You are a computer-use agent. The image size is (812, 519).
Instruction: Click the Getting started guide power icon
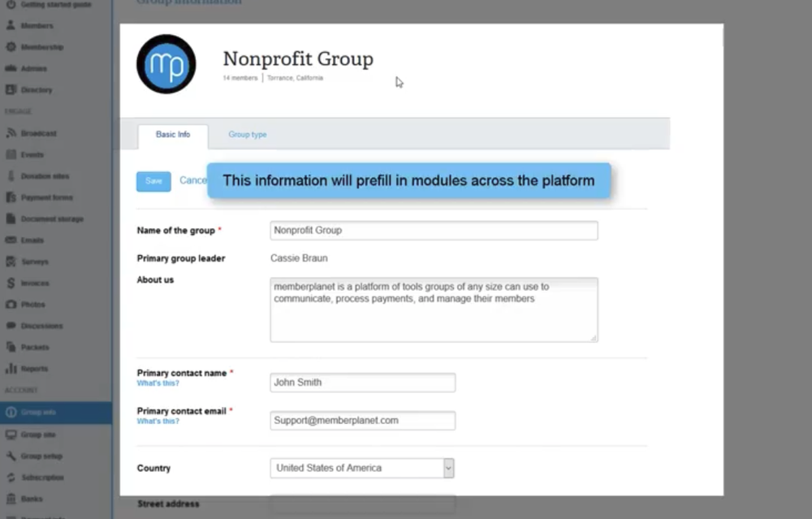point(11,4)
